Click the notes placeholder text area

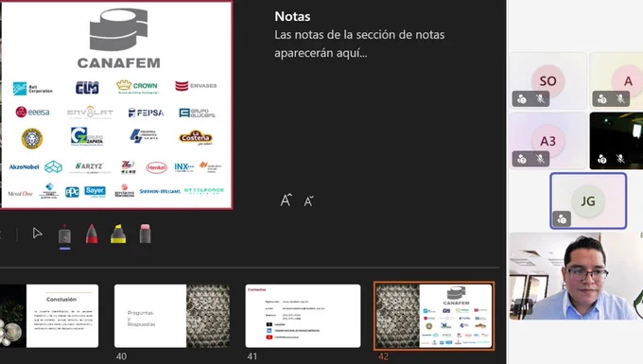[x=359, y=43]
